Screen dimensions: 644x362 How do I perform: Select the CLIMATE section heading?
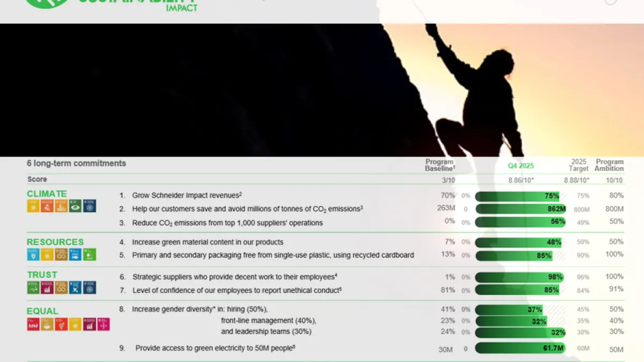47,194
